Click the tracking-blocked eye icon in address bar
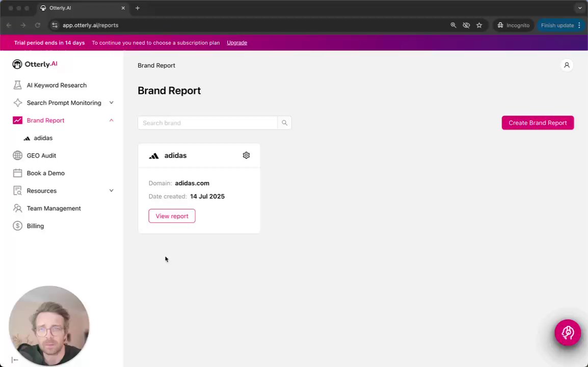This screenshot has width=588, height=367. [466, 25]
